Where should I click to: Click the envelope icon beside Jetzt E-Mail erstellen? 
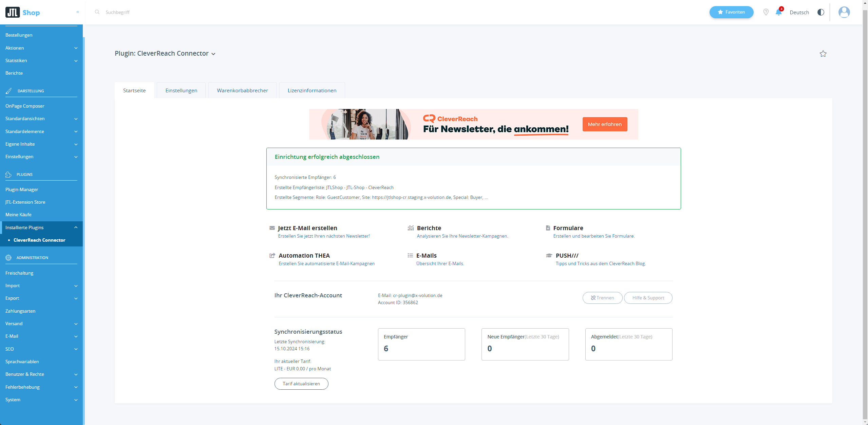272,228
